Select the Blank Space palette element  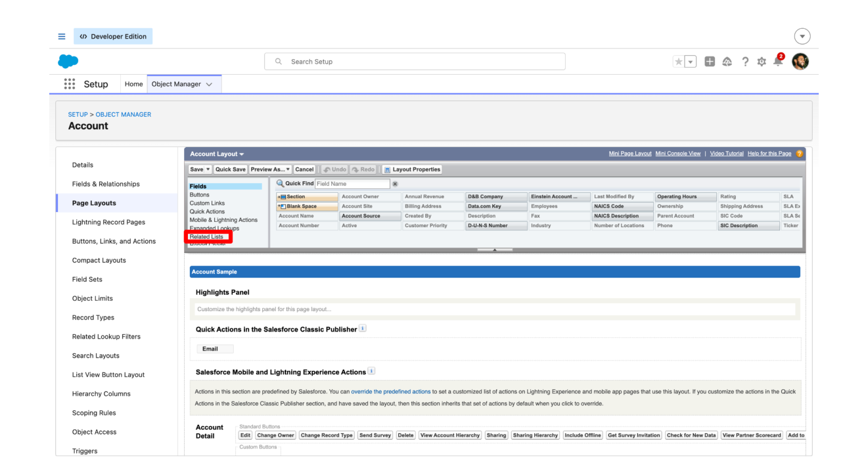coord(307,206)
